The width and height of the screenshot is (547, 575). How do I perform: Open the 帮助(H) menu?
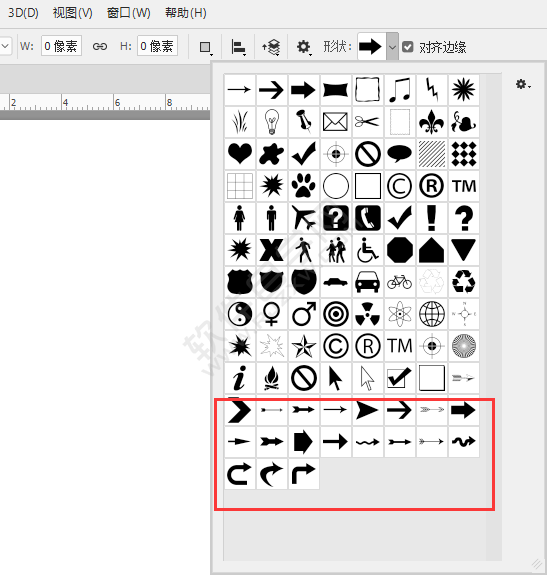tap(186, 13)
